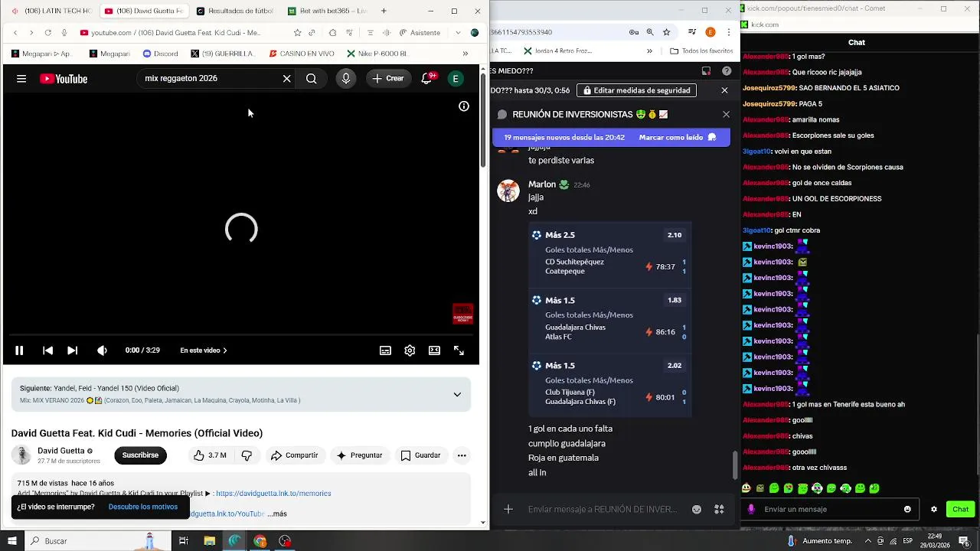The height and width of the screenshot is (551, 980).
Task: Open YouTube notifications bell
Action: (x=427, y=79)
